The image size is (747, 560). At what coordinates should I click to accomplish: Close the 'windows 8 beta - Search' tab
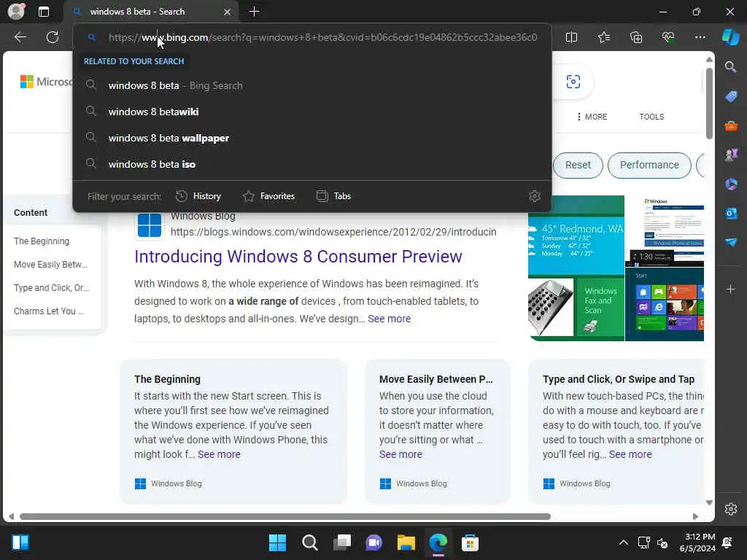pos(228,12)
